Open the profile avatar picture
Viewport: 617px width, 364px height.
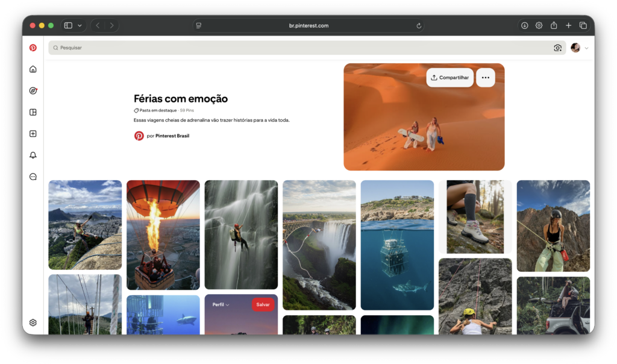pos(575,48)
